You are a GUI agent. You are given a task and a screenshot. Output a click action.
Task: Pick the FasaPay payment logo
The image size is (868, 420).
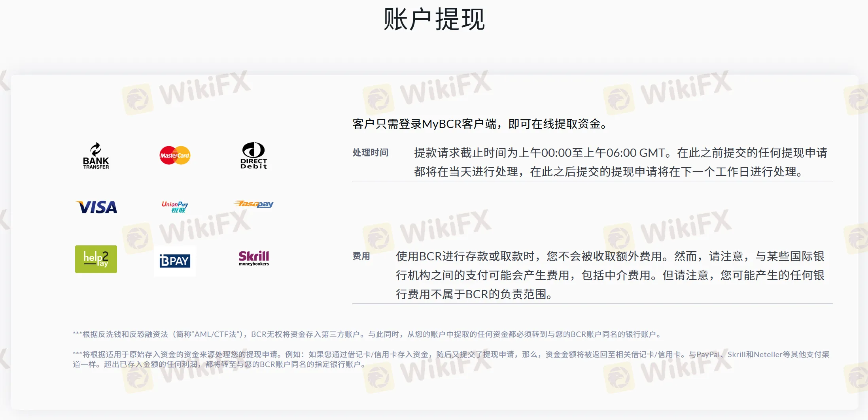pyautogui.click(x=253, y=204)
